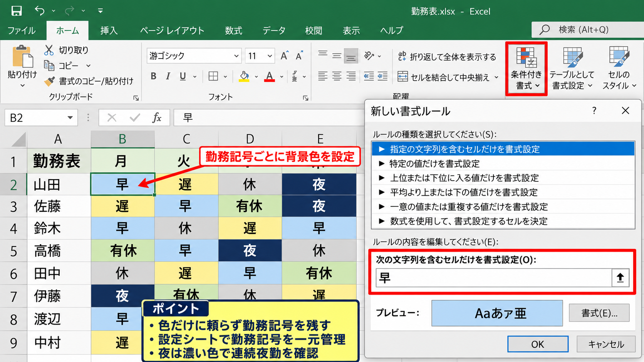Click the Undo arrow icon

[x=40, y=11]
